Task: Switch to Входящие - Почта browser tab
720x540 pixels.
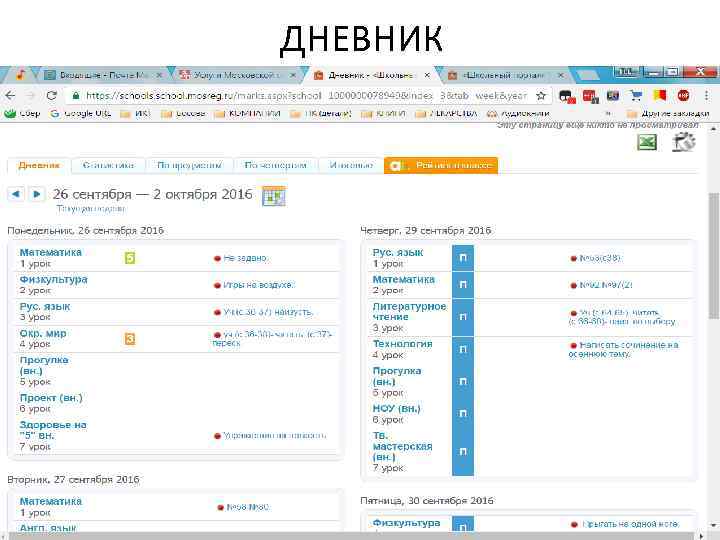Action: pyautogui.click(x=103, y=75)
